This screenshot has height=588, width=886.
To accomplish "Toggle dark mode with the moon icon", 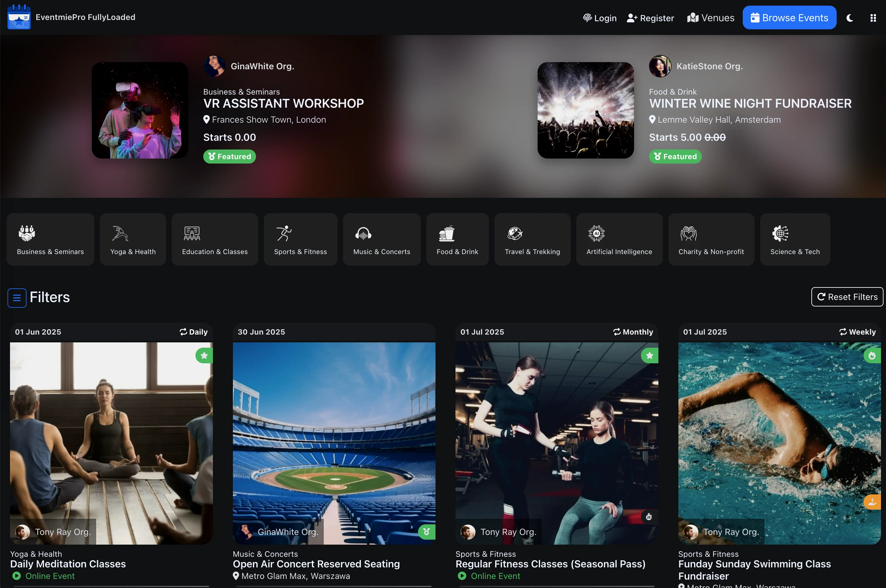I will point(849,18).
